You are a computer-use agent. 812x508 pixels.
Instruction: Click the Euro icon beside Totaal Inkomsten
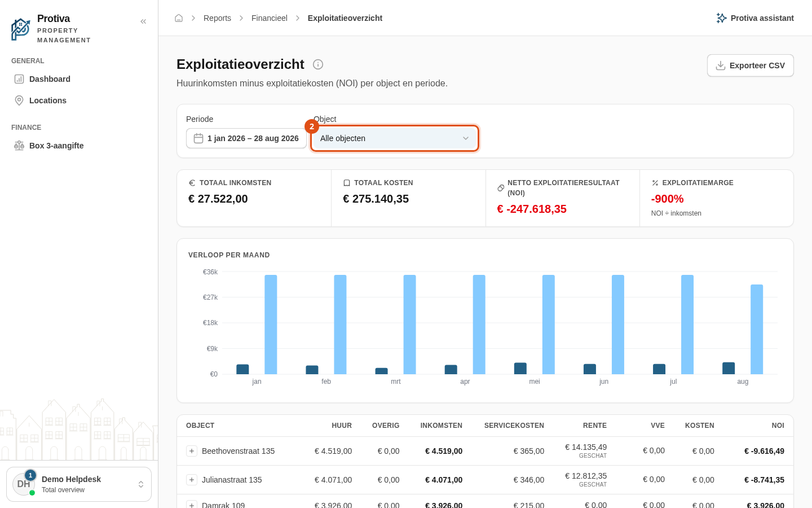(x=192, y=183)
